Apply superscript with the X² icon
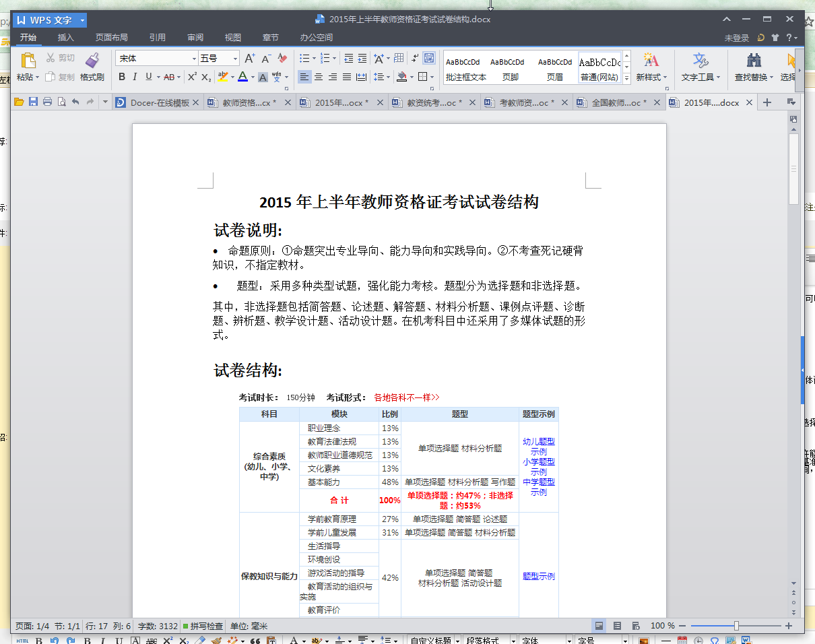Image resolution: width=815 pixels, height=644 pixels. tap(192, 77)
